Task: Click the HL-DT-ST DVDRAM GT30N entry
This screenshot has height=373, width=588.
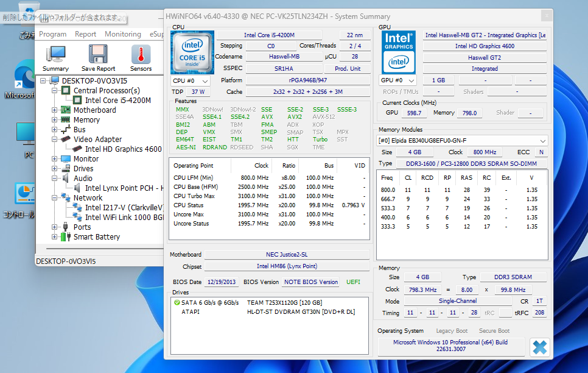Action: click(x=301, y=312)
